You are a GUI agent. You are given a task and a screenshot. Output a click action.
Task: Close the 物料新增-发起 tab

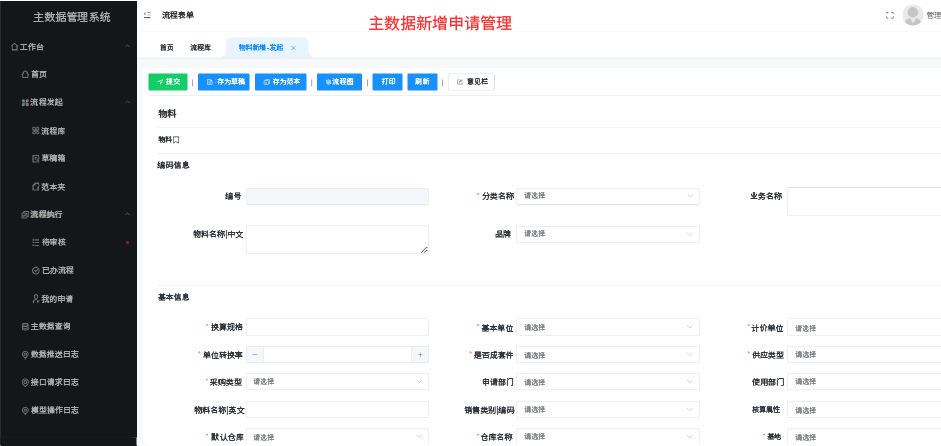pyautogui.click(x=293, y=48)
